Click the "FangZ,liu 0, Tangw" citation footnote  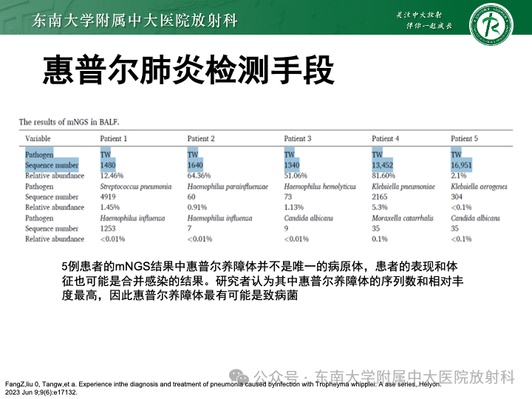223,388
